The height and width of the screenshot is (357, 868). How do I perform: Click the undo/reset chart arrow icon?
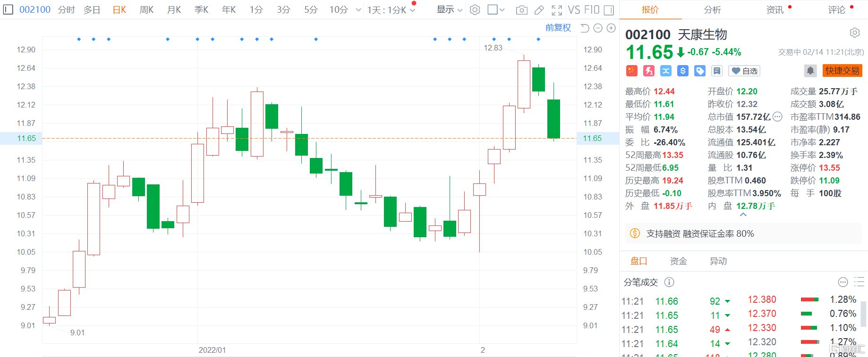[x=585, y=28]
